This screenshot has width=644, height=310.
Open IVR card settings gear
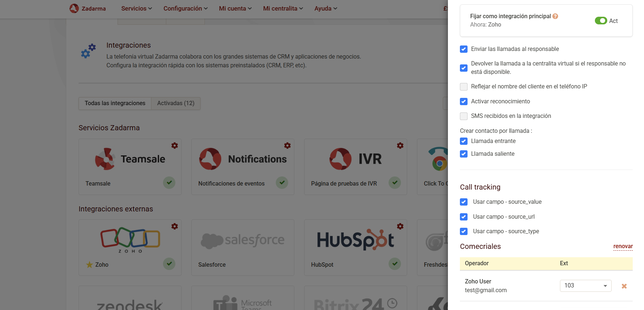pyautogui.click(x=400, y=146)
